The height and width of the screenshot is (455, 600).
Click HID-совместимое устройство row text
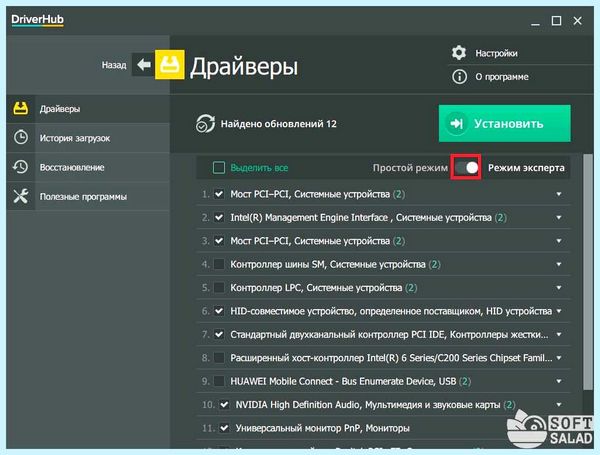[391, 311]
